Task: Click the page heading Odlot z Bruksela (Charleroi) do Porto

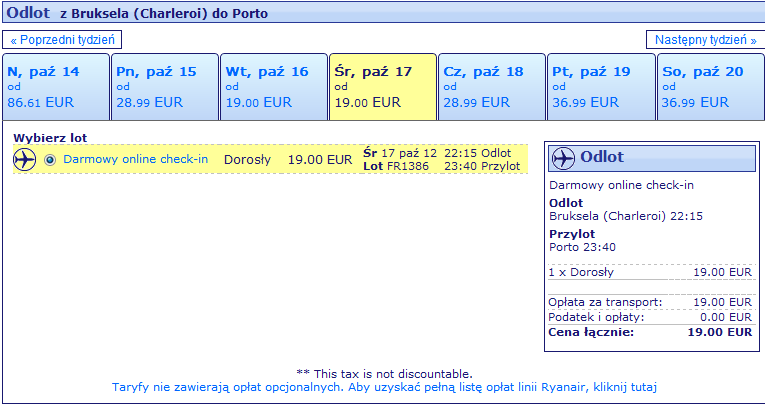Action: (x=137, y=13)
